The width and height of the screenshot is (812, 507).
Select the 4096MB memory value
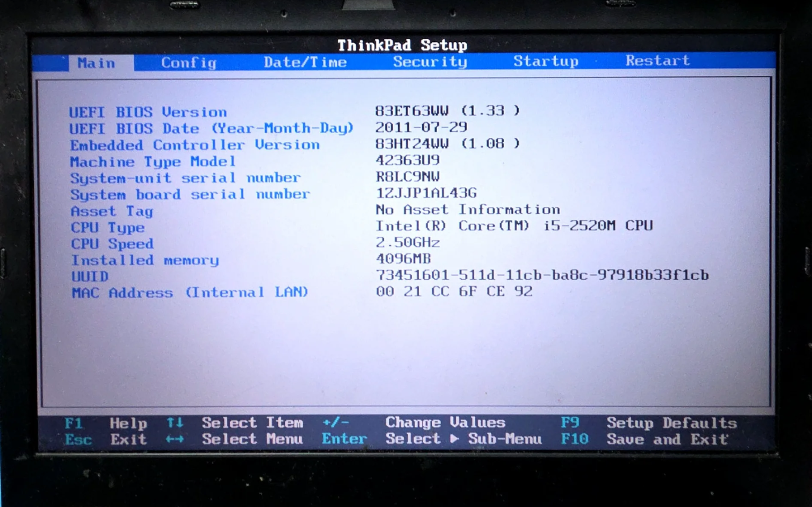tap(403, 259)
